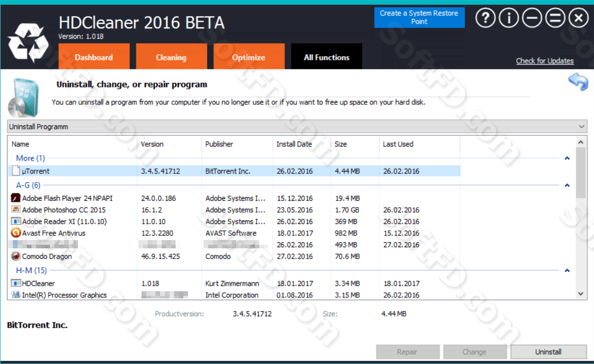
Task: Click the scrollbar up arrow
Action: tap(581, 143)
